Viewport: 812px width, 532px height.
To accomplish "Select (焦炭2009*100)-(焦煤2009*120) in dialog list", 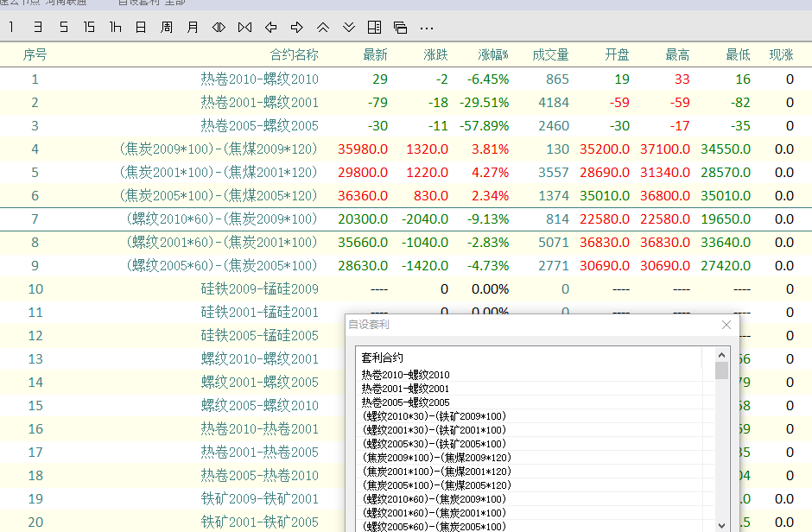I will [436, 458].
